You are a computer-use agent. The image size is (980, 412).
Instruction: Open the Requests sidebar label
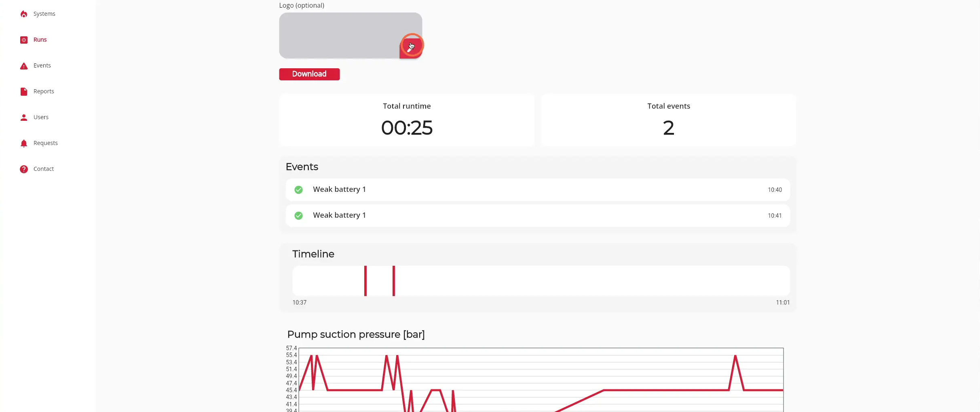(x=46, y=143)
